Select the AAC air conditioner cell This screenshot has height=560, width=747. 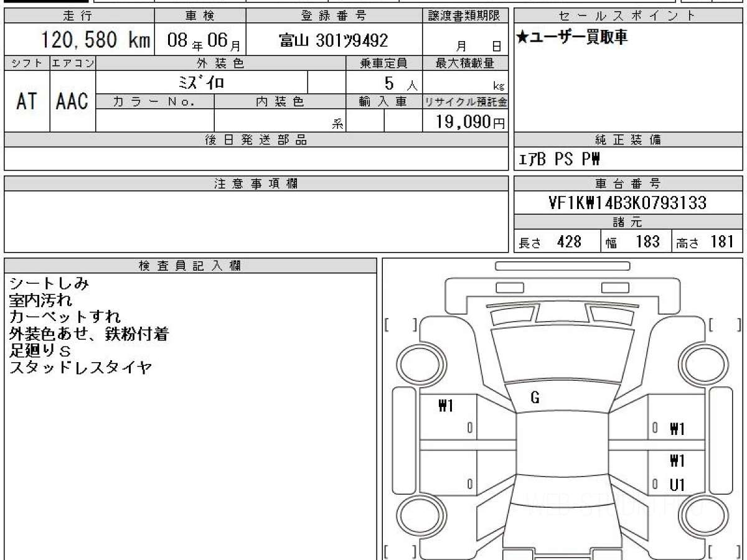[73, 101]
